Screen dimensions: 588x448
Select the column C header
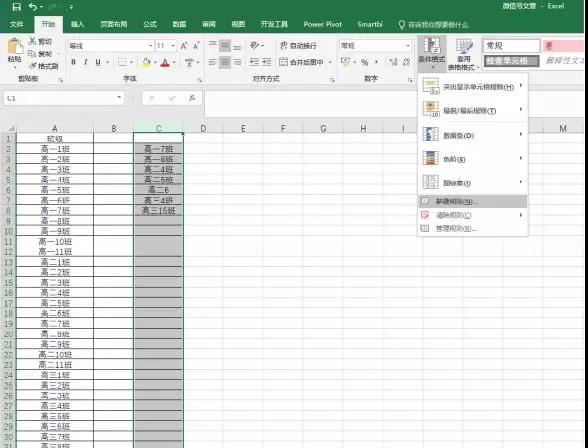click(159, 128)
